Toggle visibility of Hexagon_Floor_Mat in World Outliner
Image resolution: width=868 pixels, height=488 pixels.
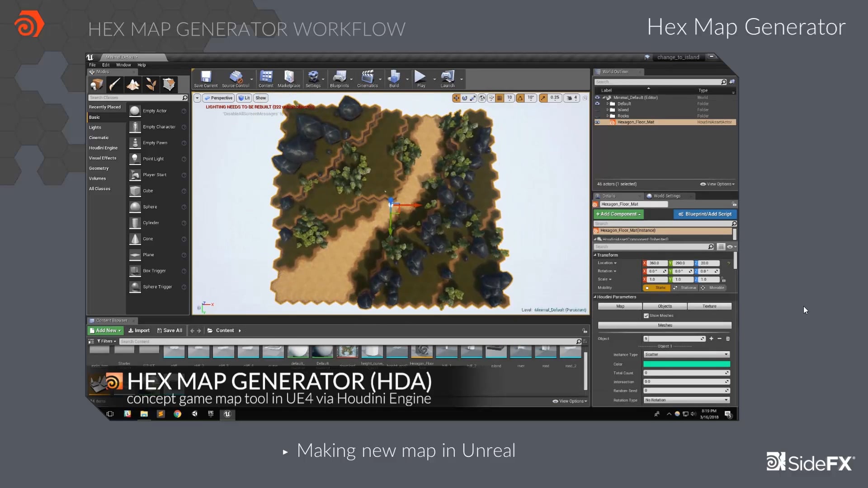click(598, 122)
